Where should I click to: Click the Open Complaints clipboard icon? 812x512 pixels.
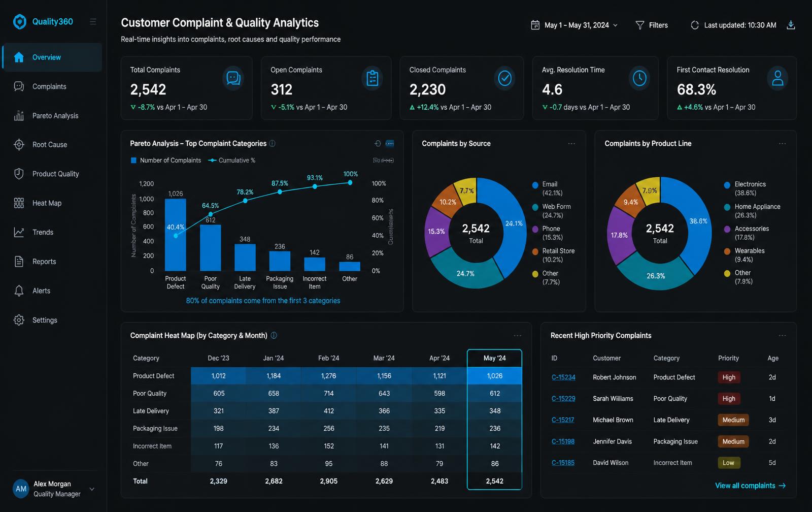(x=373, y=78)
